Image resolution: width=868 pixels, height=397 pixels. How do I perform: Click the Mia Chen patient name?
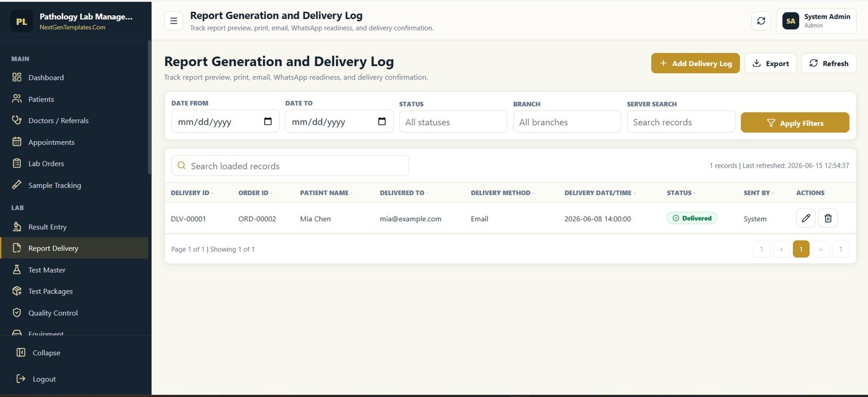click(315, 219)
